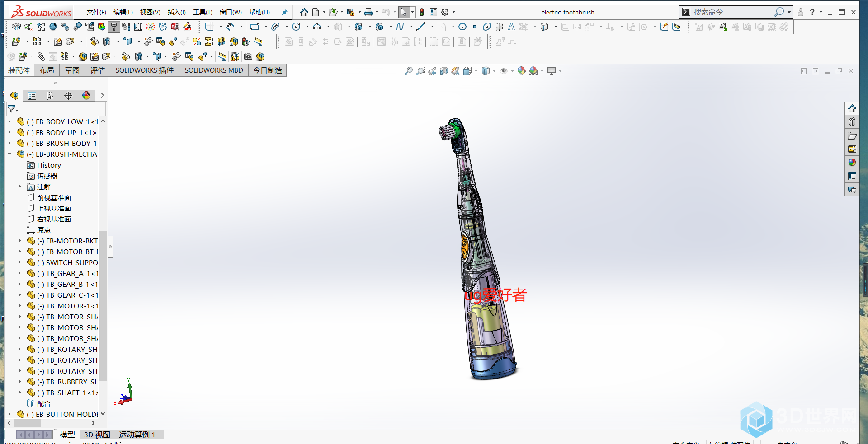Image resolution: width=868 pixels, height=444 pixels.
Task: Open SOLIDWORKS Forum icon in task pane
Action: pos(852,190)
